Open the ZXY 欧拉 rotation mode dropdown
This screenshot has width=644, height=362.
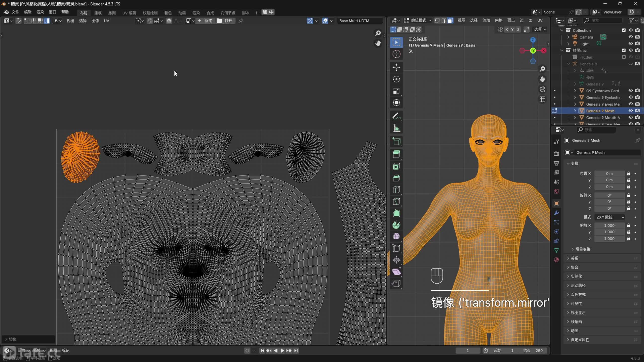(610, 217)
